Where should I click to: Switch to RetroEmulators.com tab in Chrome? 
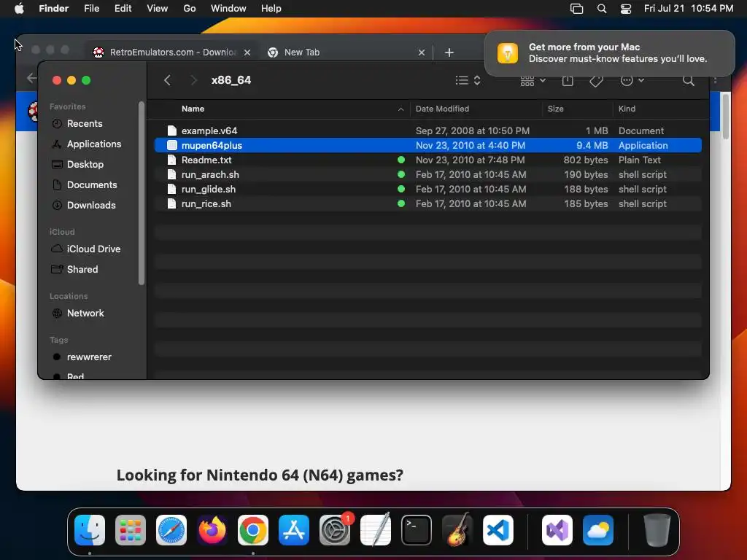tap(172, 52)
